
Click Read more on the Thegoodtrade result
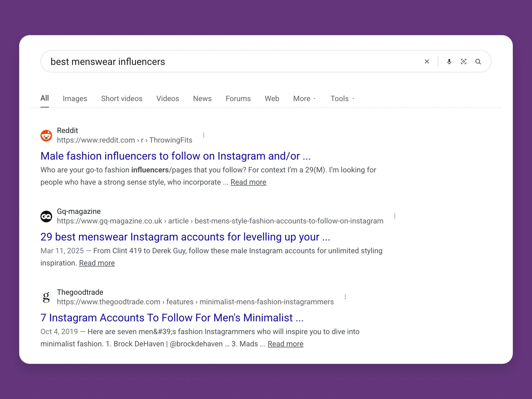(285, 344)
